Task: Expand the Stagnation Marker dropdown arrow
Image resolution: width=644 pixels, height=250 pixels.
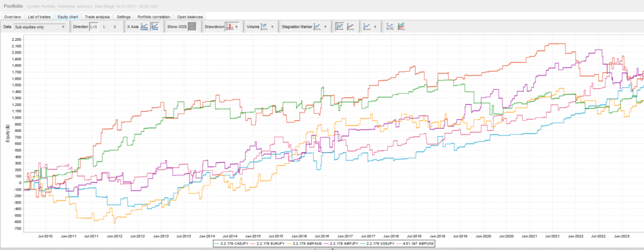Action: click(325, 26)
